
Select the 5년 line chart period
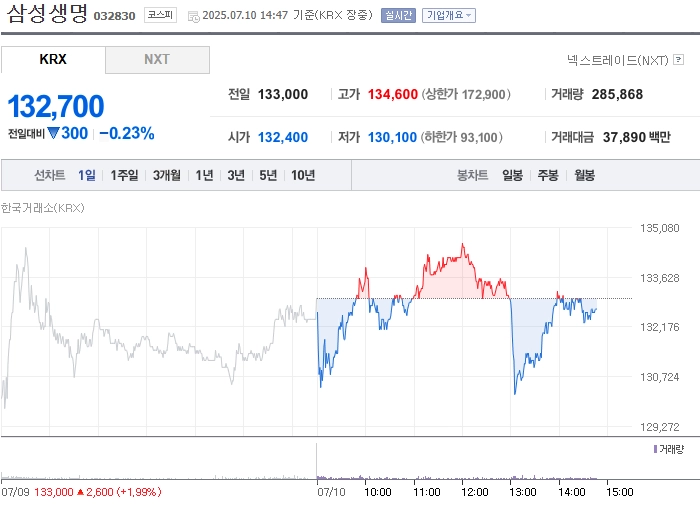(268, 175)
